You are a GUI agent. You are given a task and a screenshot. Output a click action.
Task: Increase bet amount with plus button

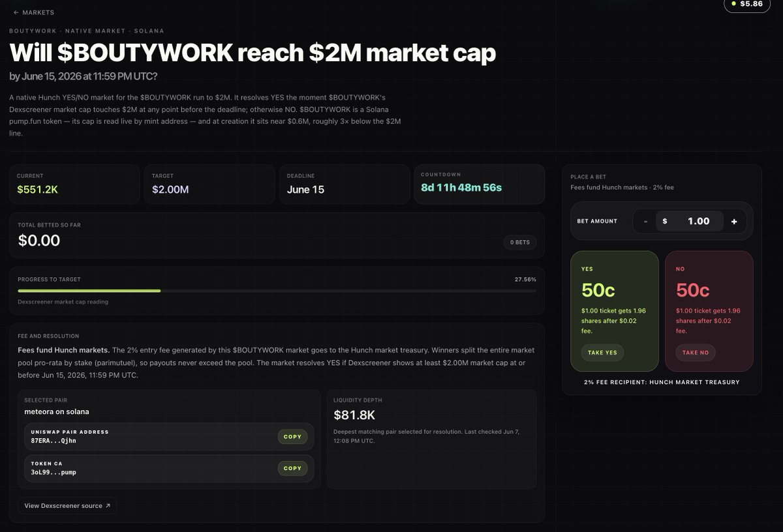734,221
